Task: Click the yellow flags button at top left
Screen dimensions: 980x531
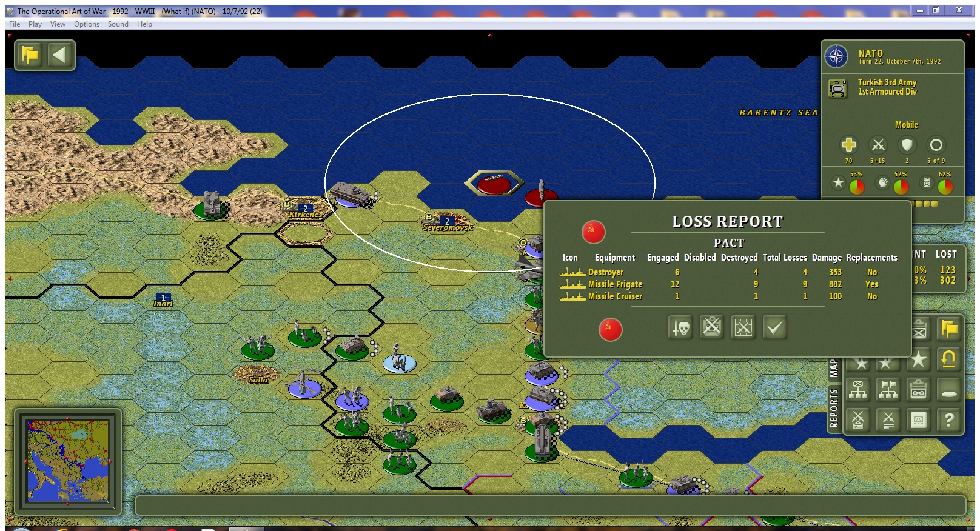Action: pyautogui.click(x=30, y=55)
